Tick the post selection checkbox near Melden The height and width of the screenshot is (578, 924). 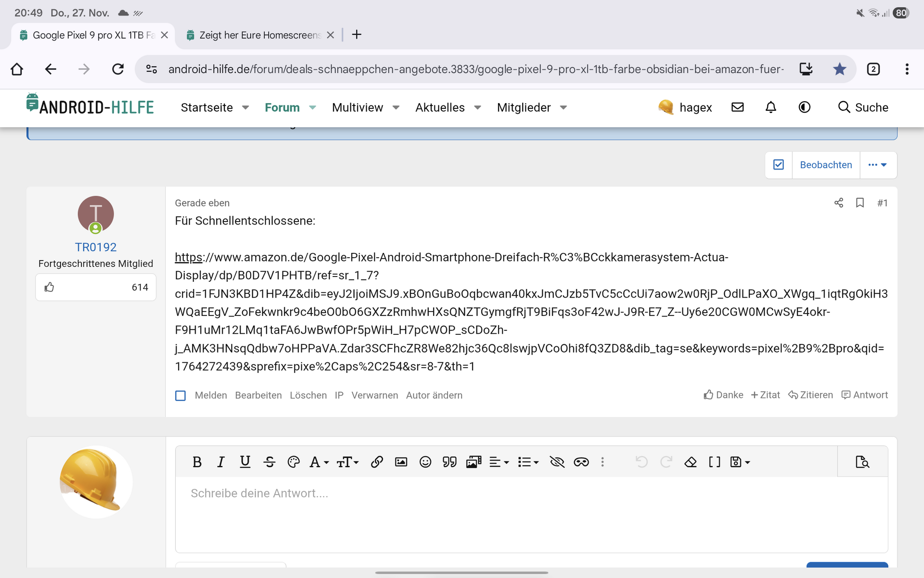click(180, 395)
